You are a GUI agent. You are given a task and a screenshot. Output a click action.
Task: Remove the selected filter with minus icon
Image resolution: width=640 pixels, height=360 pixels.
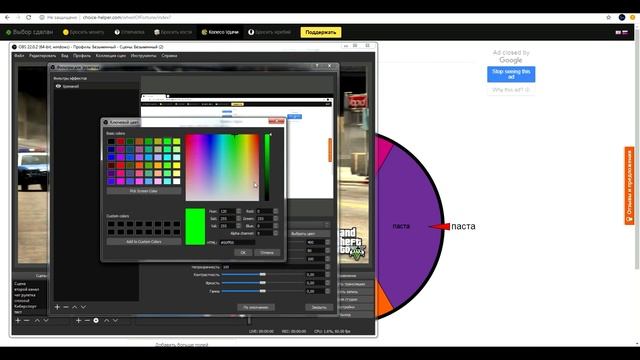pos(66,307)
